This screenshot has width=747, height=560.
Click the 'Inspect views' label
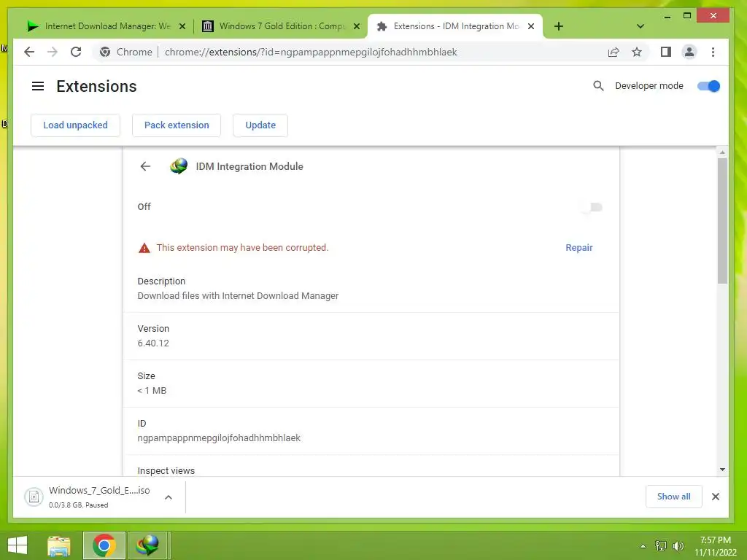click(166, 470)
